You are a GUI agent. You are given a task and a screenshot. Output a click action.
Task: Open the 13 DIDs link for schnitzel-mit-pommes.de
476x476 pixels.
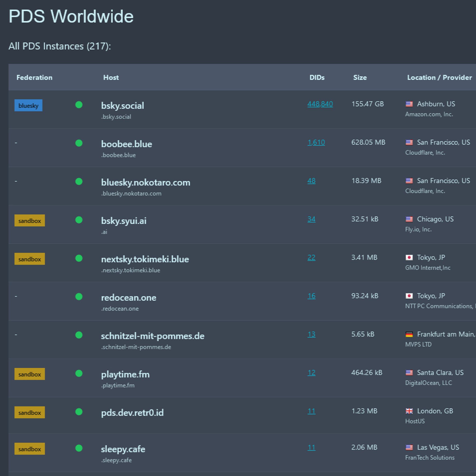click(311, 334)
